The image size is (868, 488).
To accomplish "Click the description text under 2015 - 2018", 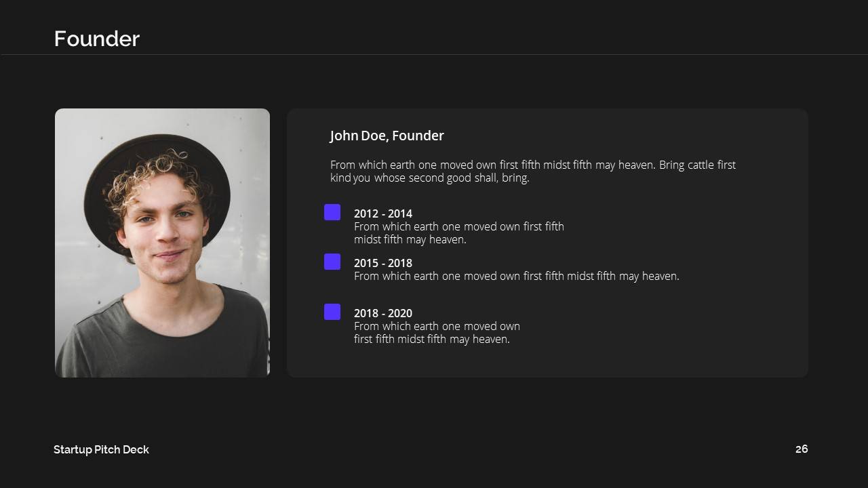I will pos(517,277).
